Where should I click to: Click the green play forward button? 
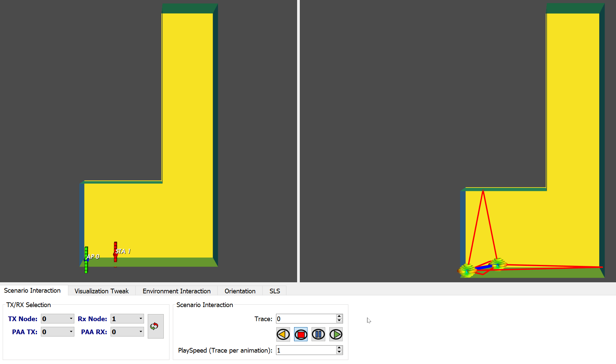point(336,334)
